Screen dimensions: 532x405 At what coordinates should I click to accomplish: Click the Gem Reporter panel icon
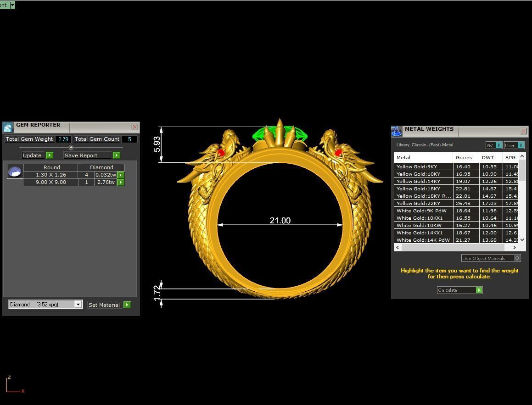(8, 127)
